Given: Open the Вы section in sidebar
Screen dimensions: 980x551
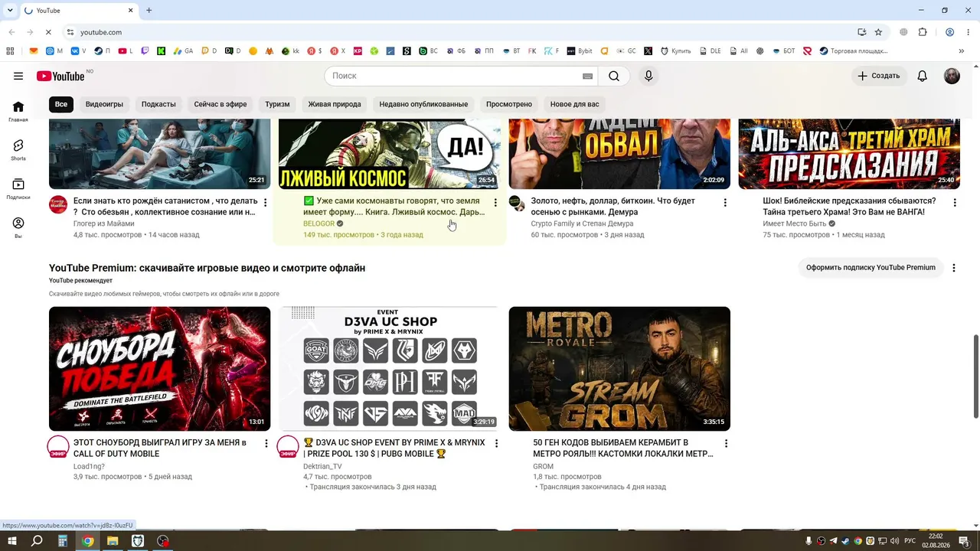Looking at the screenshot, I should tap(18, 227).
